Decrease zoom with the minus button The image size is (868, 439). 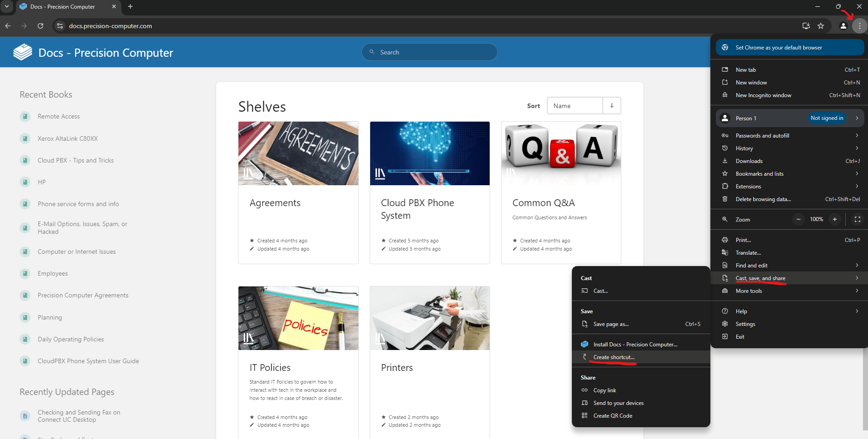tap(798, 219)
